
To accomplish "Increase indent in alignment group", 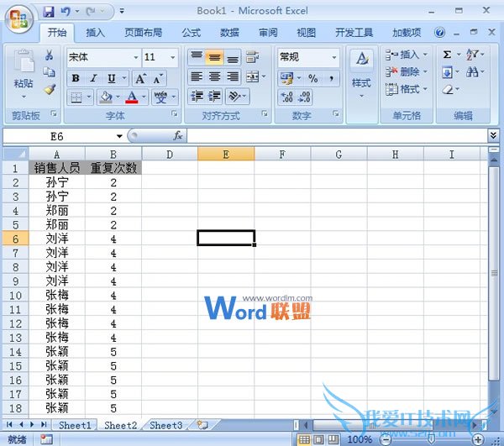I will coord(214,97).
